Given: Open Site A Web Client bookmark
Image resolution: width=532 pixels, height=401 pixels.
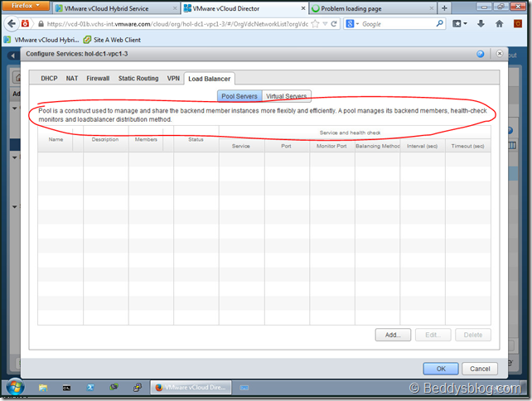Looking at the screenshot, I should pyautogui.click(x=112, y=40).
